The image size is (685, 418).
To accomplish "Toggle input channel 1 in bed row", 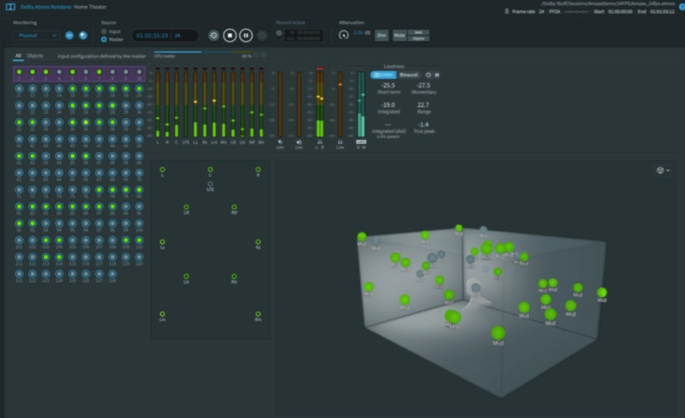I will pyautogui.click(x=19, y=73).
